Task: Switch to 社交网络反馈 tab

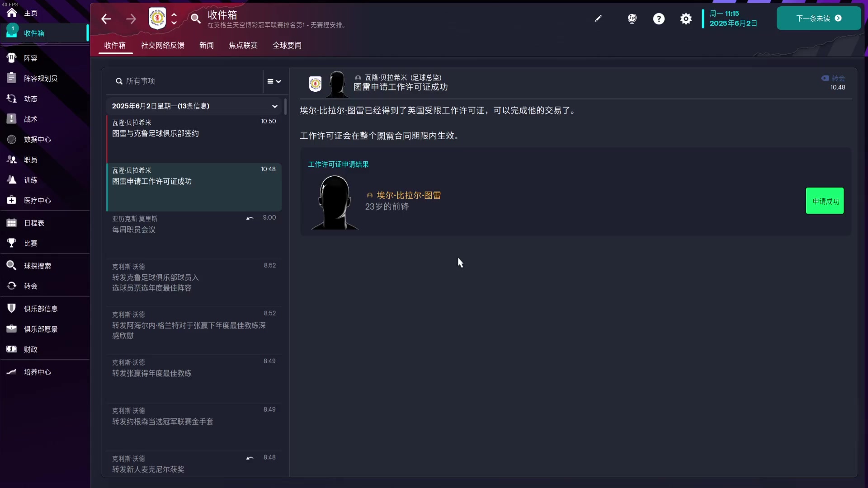Action: pos(163,45)
